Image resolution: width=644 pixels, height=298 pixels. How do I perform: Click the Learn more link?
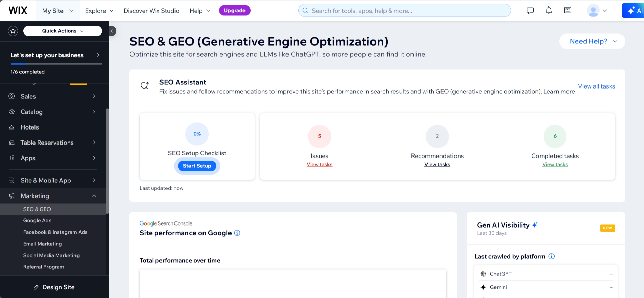[559, 92]
